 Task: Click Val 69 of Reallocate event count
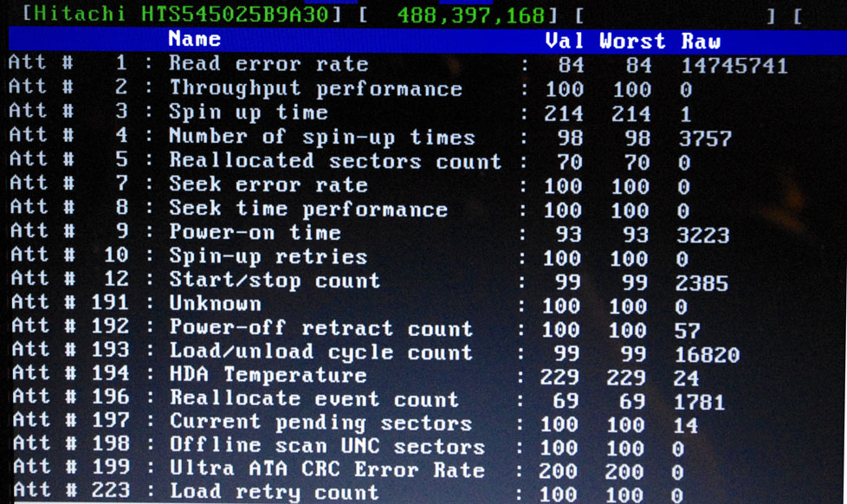(566, 401)
